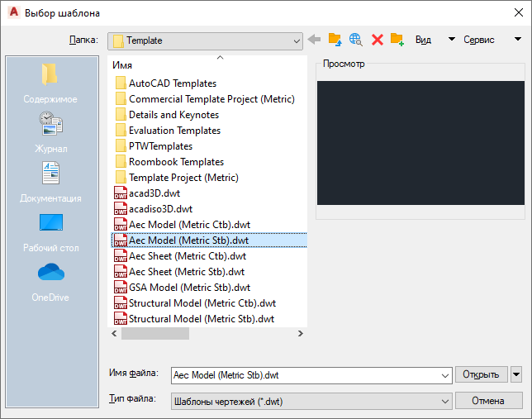Open the OneDrive sidebar location
The width and height of the screenshot is (532, 419).
pos(50,282)
